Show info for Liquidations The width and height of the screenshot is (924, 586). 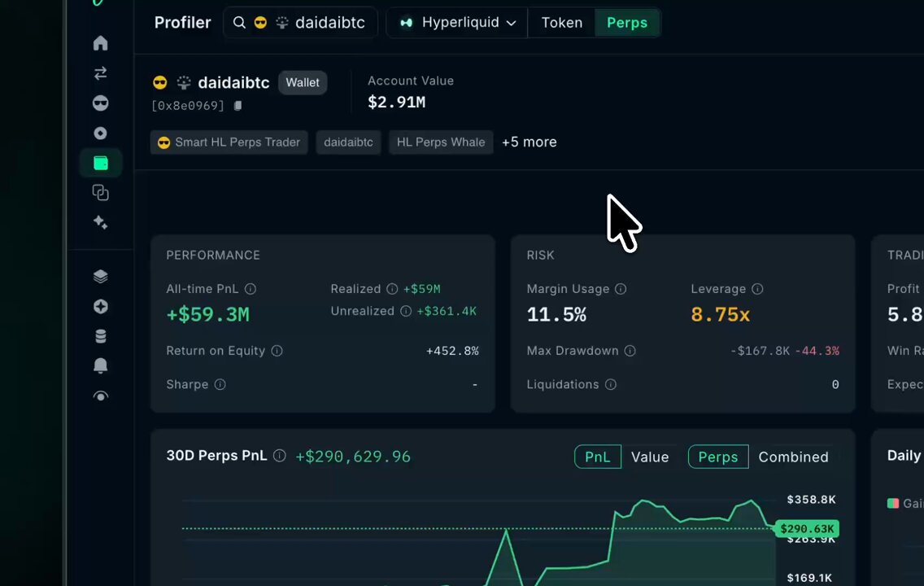click(x=611, y=384)
